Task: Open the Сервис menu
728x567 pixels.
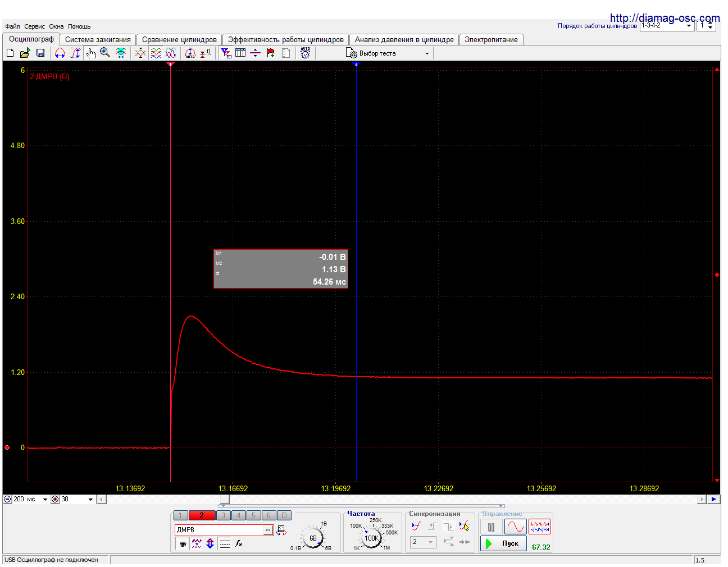Action: pos(34,26)
